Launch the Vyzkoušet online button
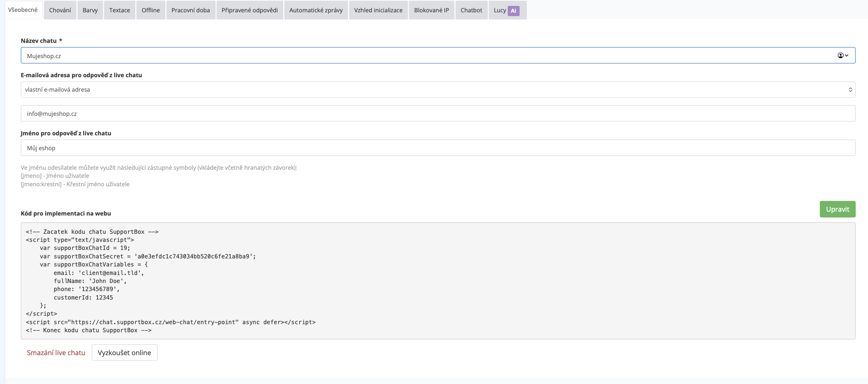868x384 pixels. (x=125, y=353)
